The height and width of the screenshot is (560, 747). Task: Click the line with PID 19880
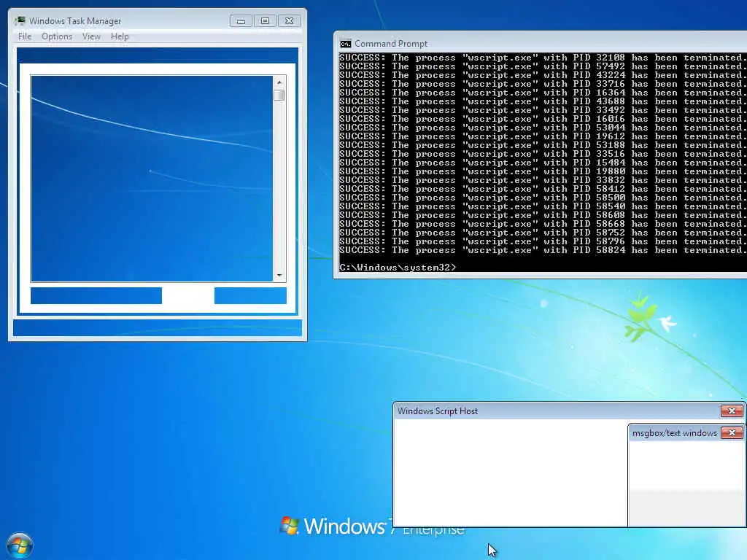[543, 171]
